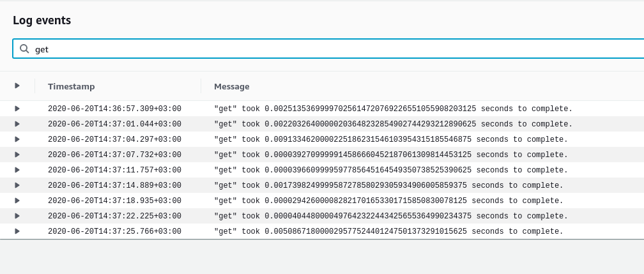Expand log event at 14:37:01.044
644x274 pixels.
coord(17,124)
